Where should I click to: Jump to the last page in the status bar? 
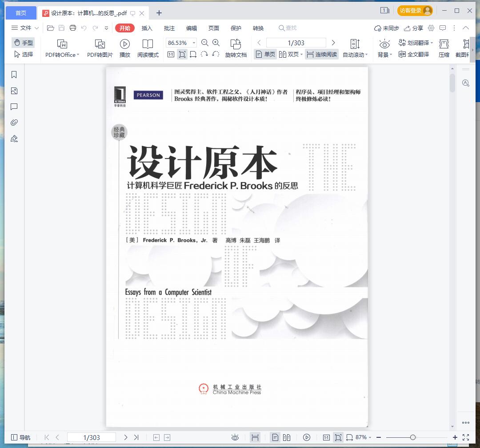pos(136,437)
